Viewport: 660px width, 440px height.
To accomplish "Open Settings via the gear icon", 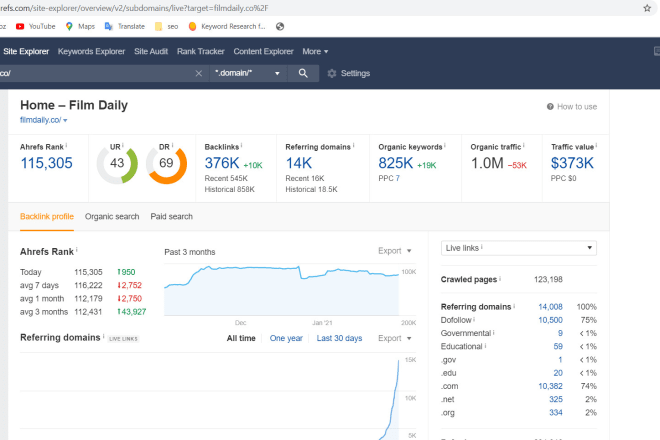I will click(x=332, y=73).
